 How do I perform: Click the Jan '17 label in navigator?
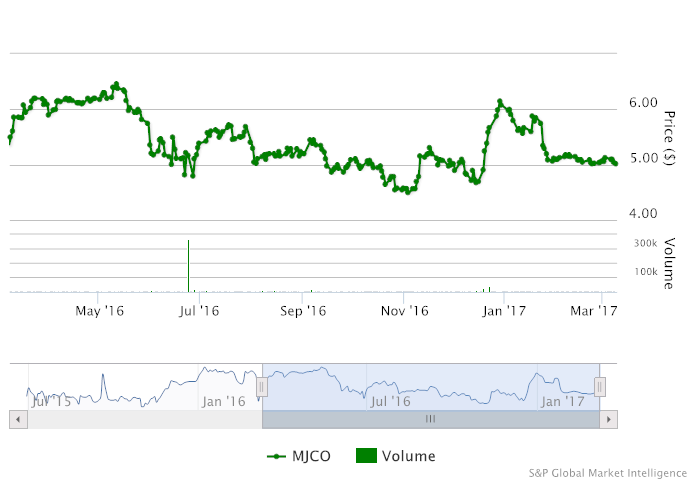(x=562, y=402)
